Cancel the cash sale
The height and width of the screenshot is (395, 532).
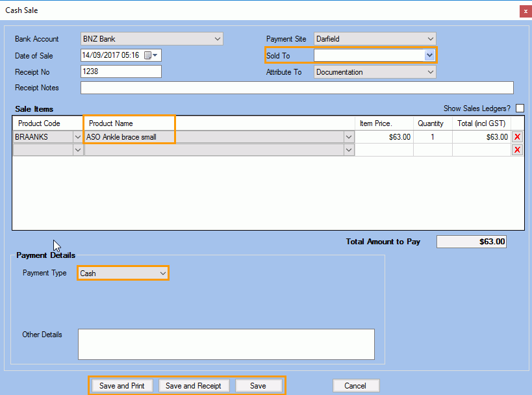[355, 386]
